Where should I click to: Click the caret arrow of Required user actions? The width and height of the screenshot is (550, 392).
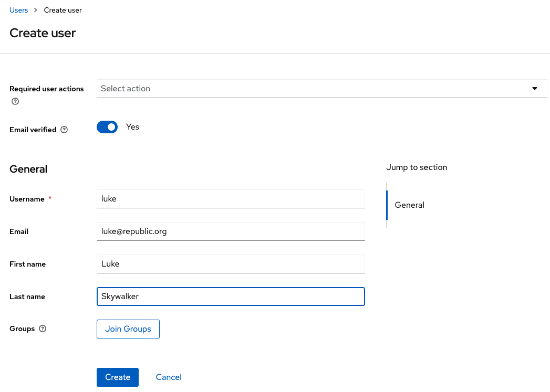[535, 89]
